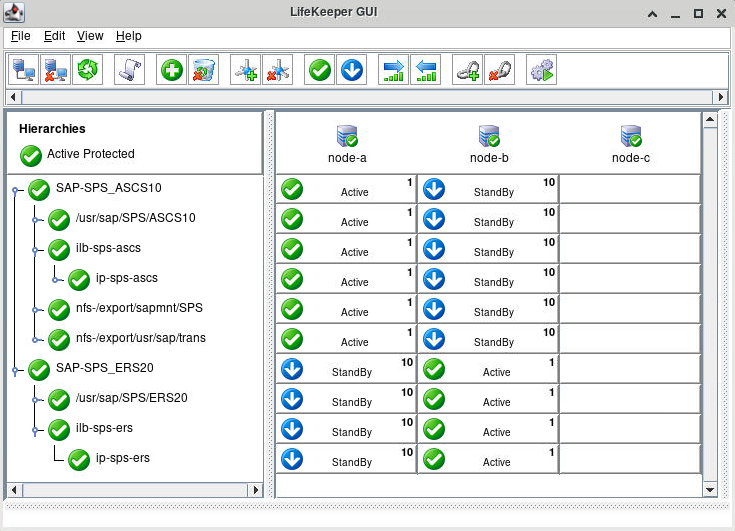Click the green Refresh toolbar icon

click(x=87, y=70)
